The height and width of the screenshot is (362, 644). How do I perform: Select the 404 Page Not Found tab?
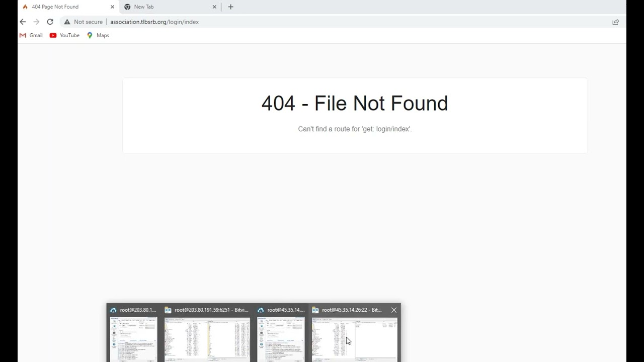(60, 7)
